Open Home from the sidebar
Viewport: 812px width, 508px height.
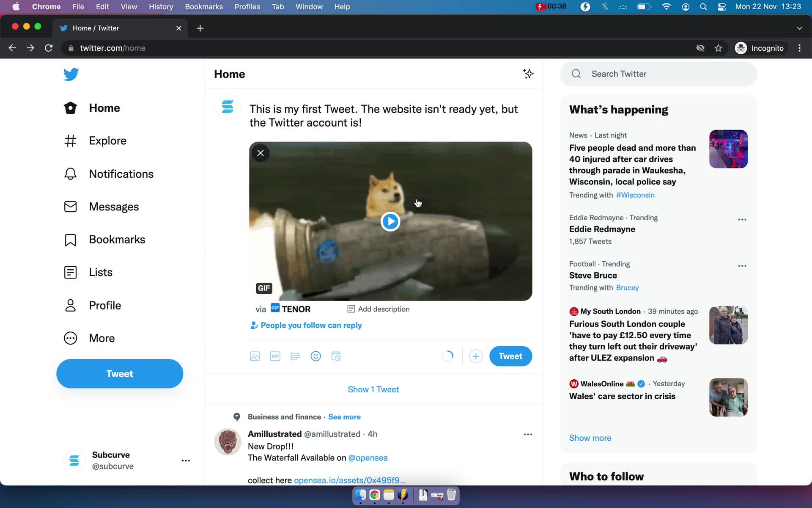(x=92, y=108)
